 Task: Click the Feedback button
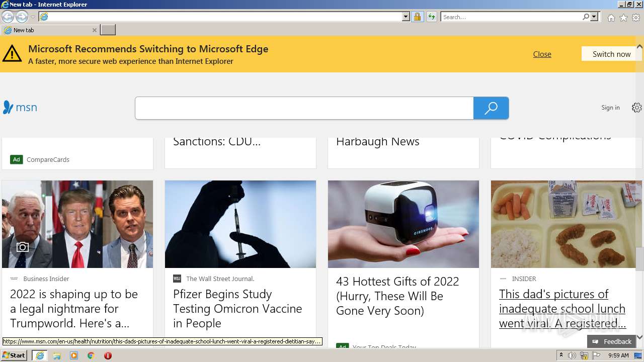point(611,341)
